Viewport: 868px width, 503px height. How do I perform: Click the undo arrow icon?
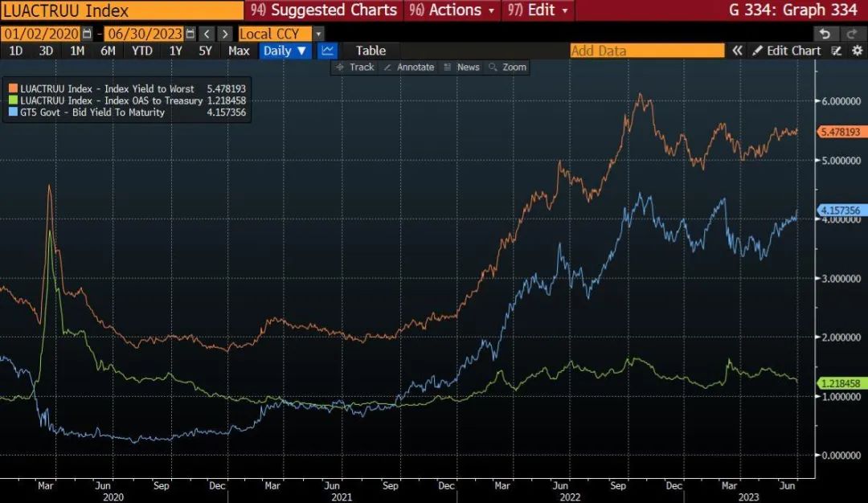point(824,34)
